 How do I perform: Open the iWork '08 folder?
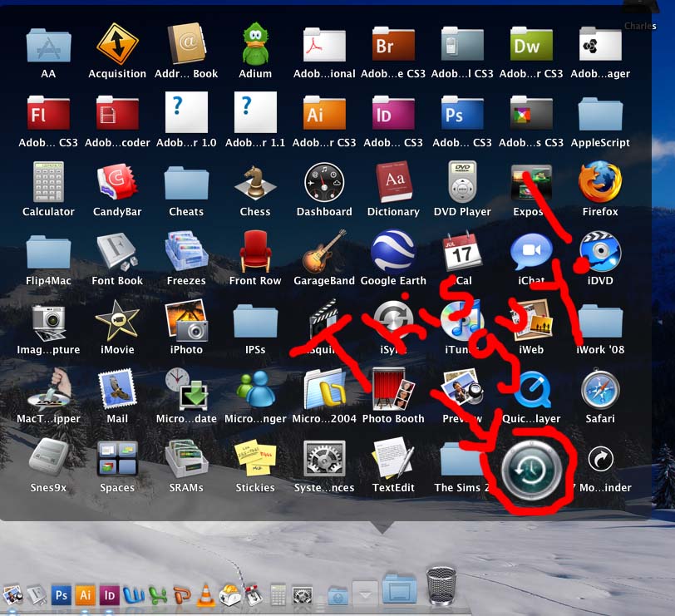pos(600,321)
